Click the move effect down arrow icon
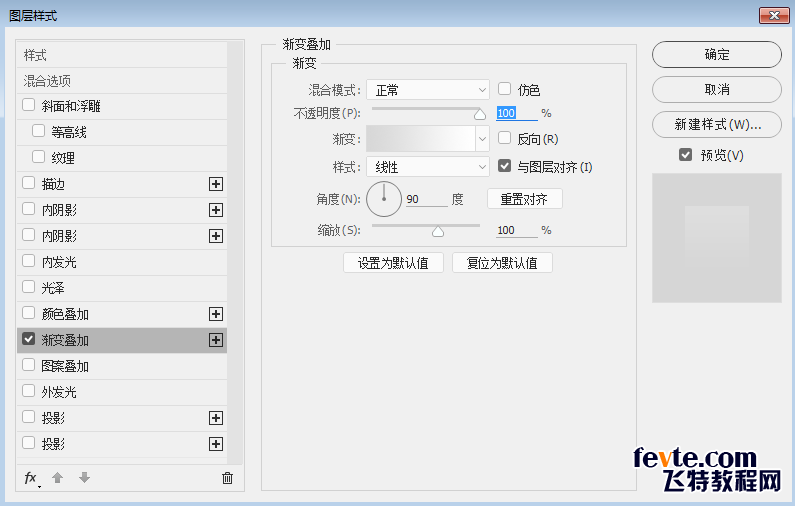The image size is (795, 506). click(84, 478)
